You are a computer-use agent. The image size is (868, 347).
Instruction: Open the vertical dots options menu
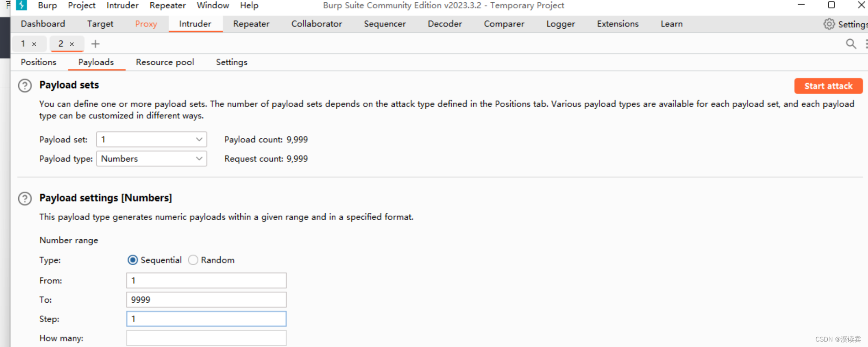tap(866, 44)
